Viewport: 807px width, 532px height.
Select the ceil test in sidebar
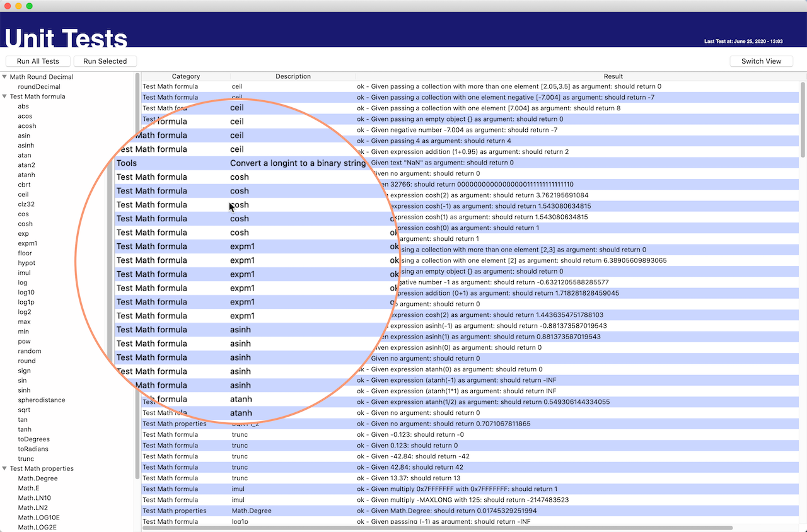23,195
